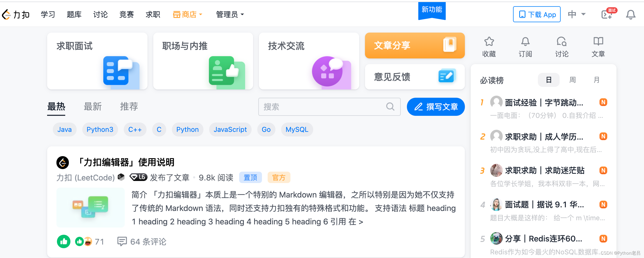Open the notifications bell icon
The width and height of the screenshot is (644, 258).
tap(631, 14)
